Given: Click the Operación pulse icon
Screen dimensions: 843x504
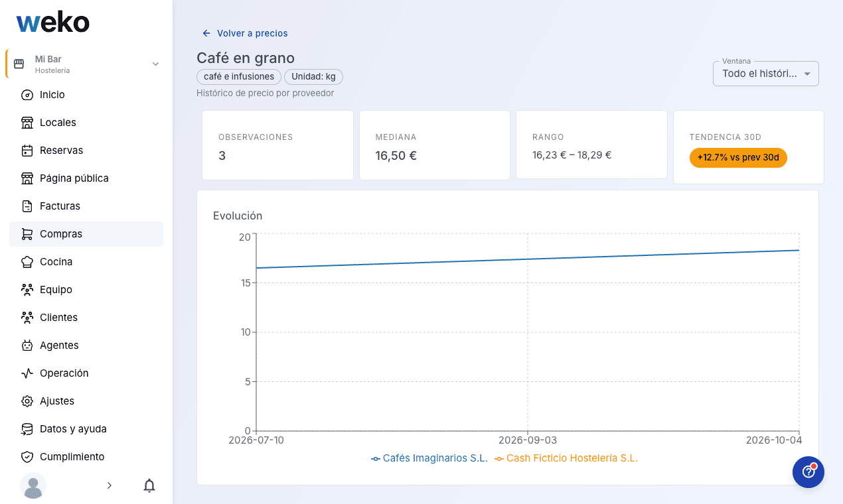Looking at the screenshot, I should (27, 373).
